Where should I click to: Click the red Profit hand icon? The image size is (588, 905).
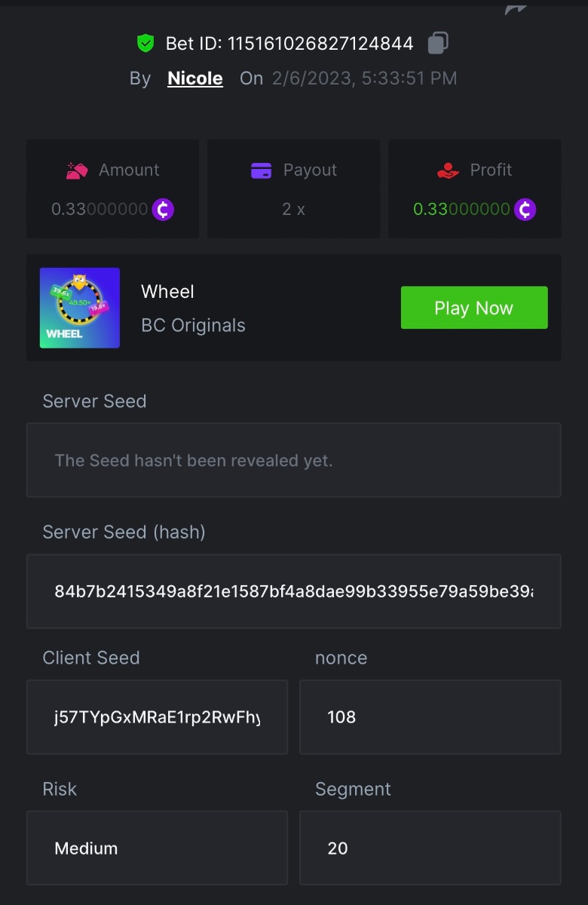pyautogui.click(x=448, y=170)
